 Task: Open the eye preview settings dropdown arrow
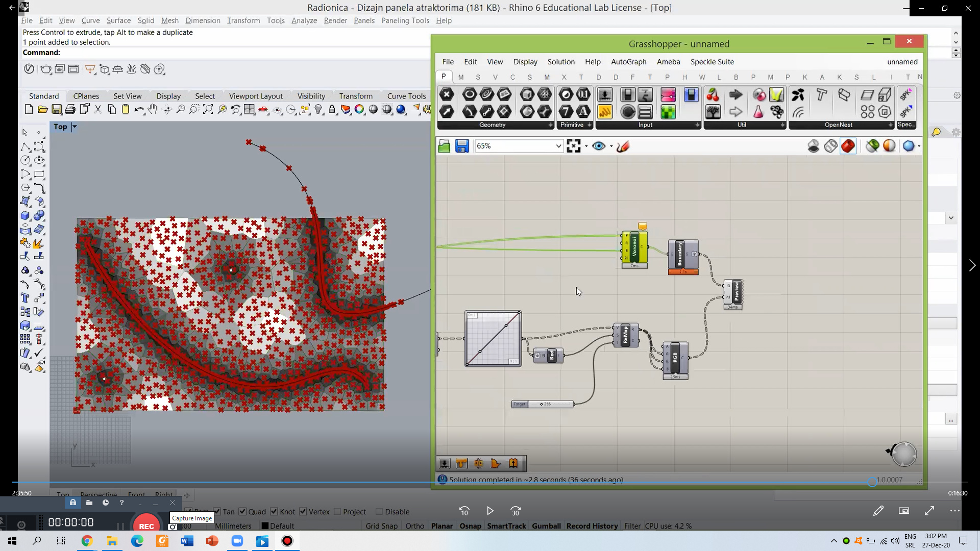tap(611, 146)
